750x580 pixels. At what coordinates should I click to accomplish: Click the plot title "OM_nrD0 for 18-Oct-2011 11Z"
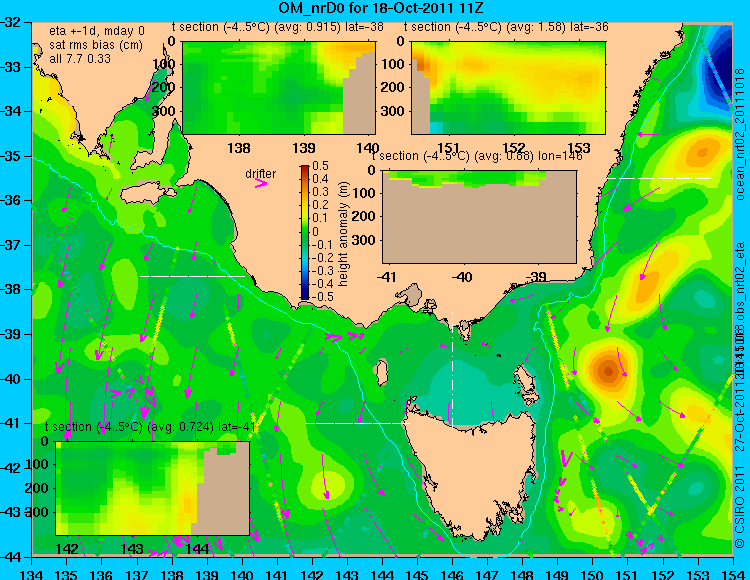pos(381,8)
